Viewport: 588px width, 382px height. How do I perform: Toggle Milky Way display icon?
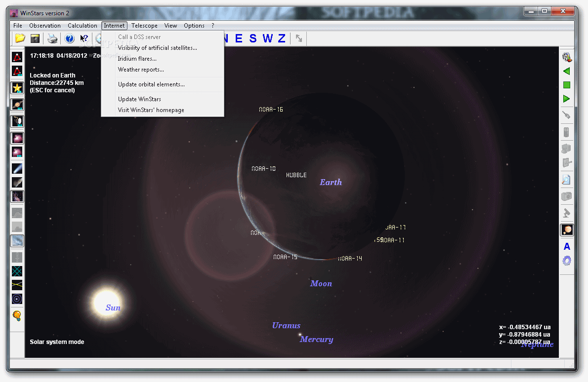(17, 196)
